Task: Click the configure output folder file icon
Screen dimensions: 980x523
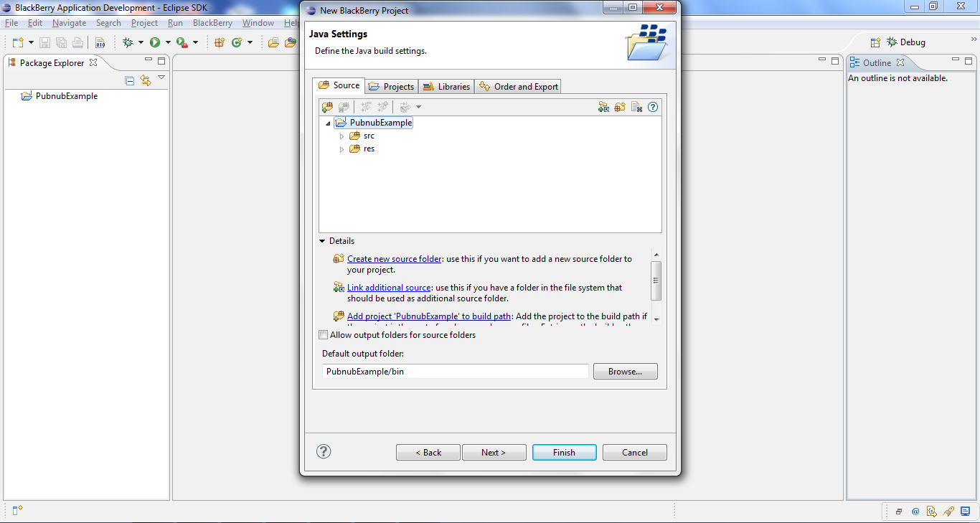Action: [636, 107]
